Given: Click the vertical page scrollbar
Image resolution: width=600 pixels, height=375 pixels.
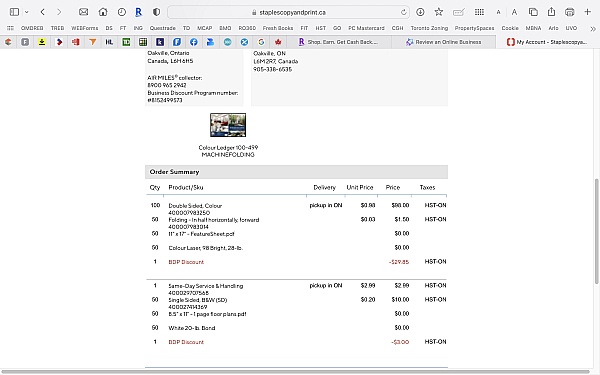Looking at the screenshot, I should (x=596, y=232).
